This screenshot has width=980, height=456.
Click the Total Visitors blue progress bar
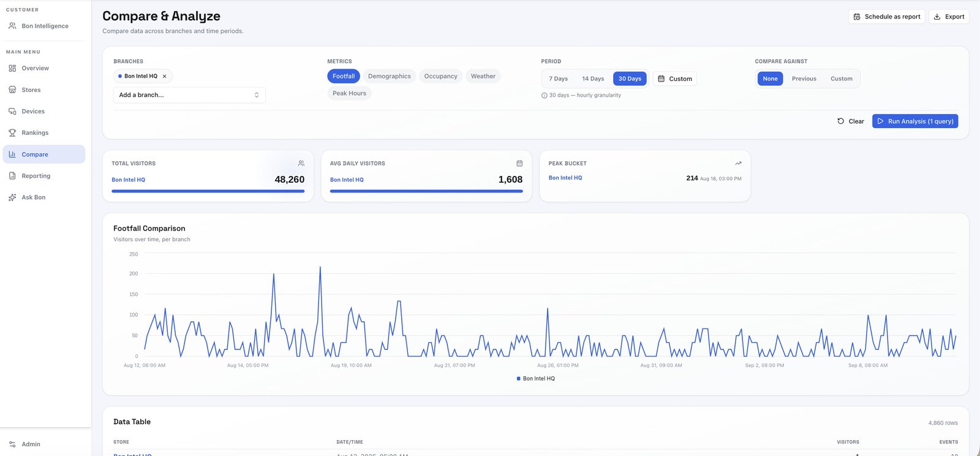click(x=208, y=191)
